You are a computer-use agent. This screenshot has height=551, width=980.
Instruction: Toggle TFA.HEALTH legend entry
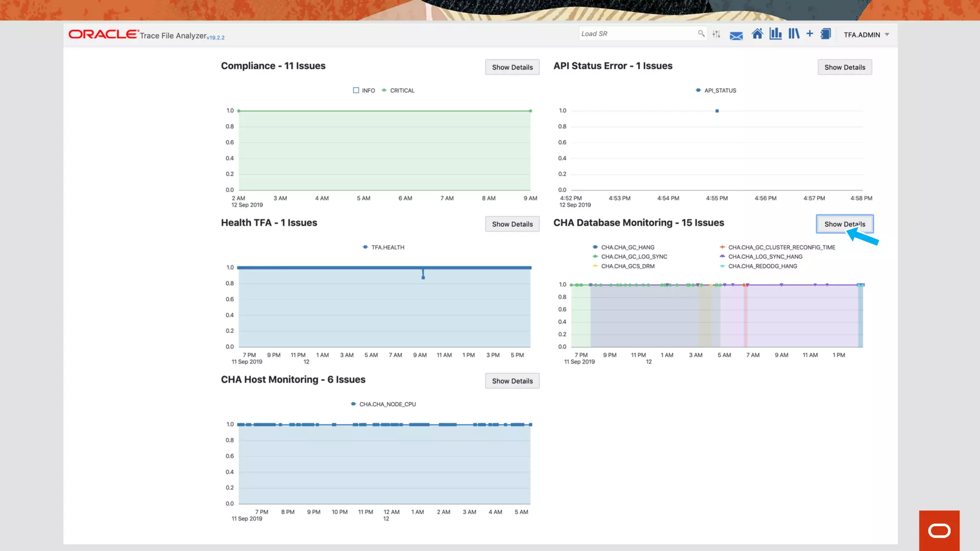388,247
